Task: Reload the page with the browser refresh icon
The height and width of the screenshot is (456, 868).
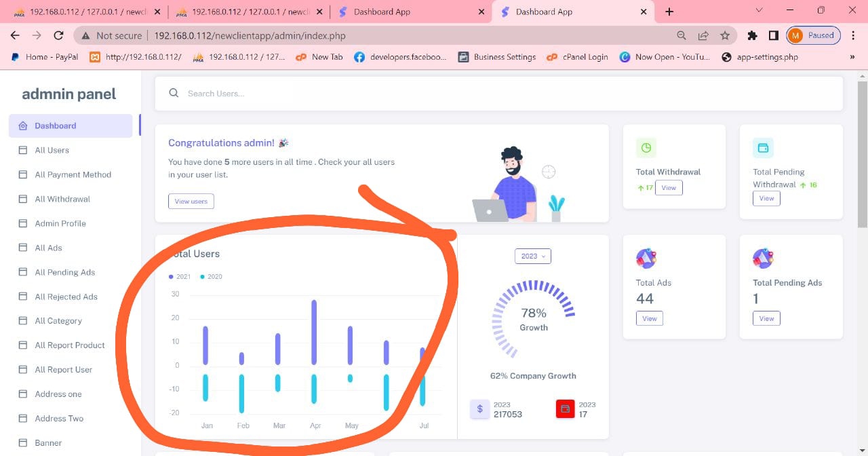Action: click(59, 35)
